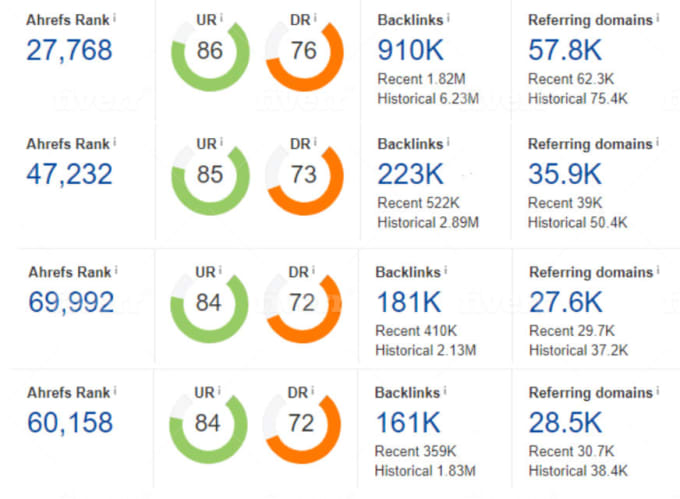680x499 pixels.
Task: Click info icon beside UR above 86
Action: coord(221,17)
